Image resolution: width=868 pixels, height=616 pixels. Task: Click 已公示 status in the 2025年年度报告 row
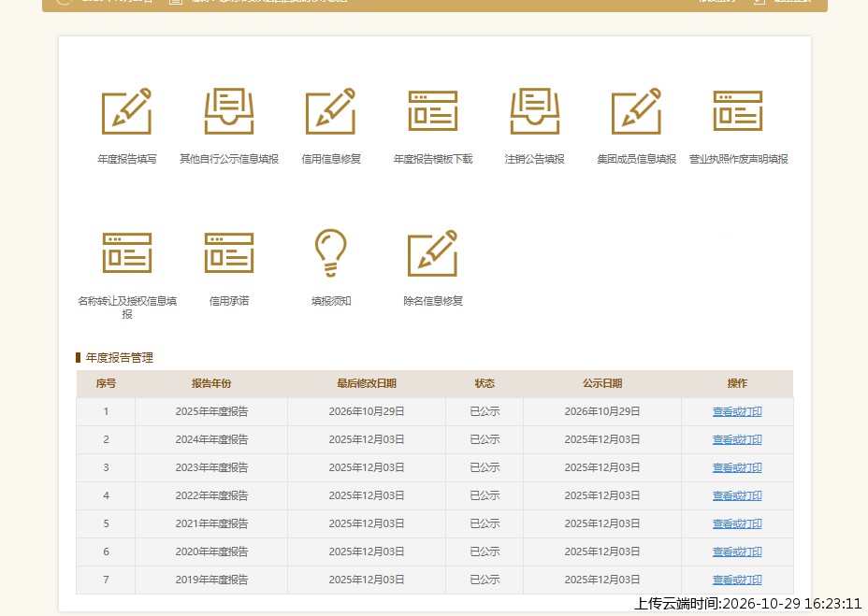(x=485, y=412)
